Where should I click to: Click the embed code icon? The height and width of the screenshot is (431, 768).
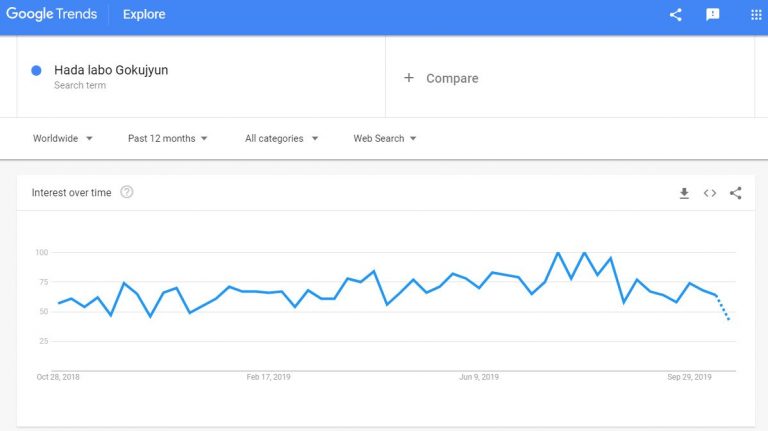(x=710, y=193)
